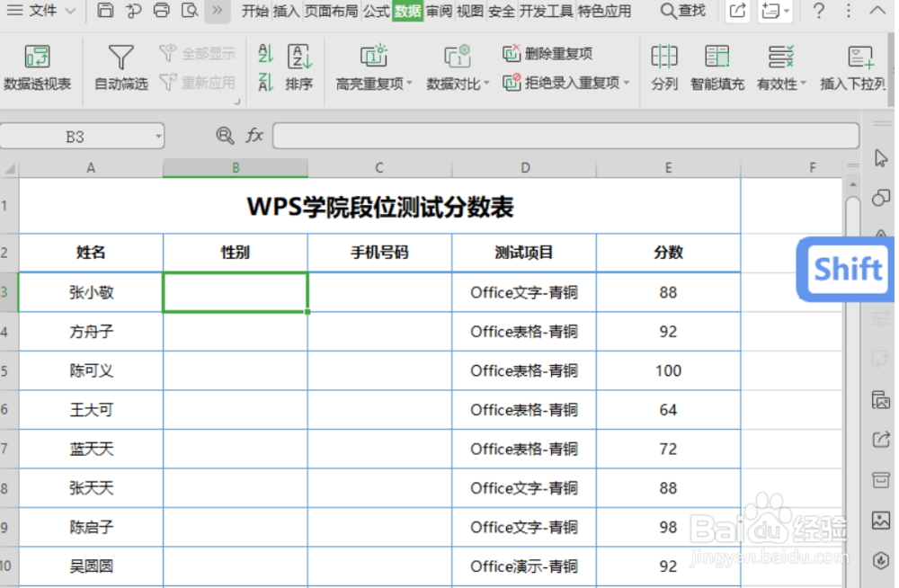Click the print preview icon
This screenshot has width=899, height=588.
189,10
